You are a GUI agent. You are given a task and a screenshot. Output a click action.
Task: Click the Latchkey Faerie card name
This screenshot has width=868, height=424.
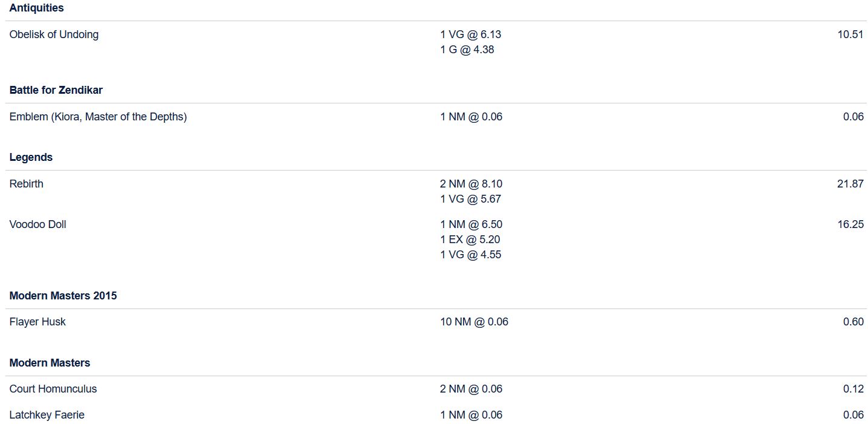[x=47, y=415]
